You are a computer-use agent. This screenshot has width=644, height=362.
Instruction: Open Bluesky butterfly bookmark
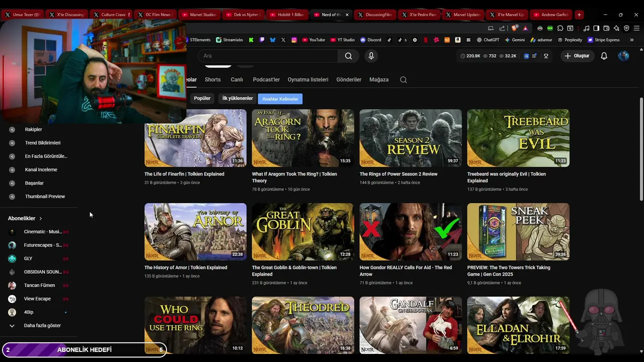(273, 40)
